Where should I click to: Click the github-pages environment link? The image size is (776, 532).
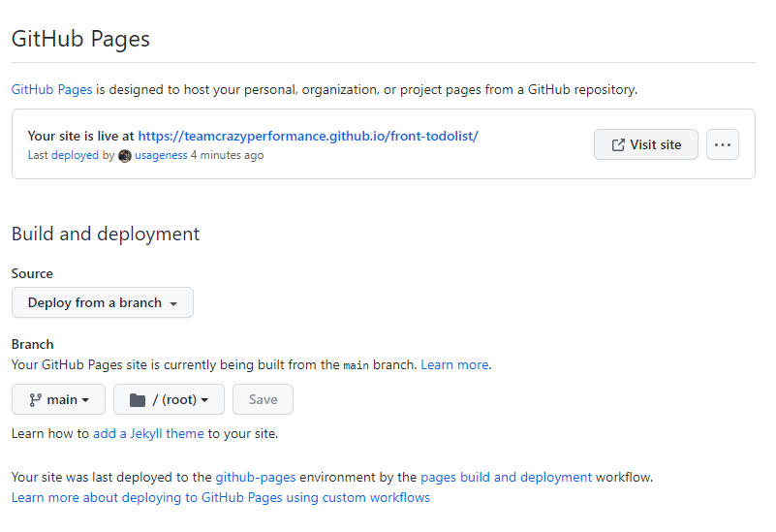click(256, 477)
